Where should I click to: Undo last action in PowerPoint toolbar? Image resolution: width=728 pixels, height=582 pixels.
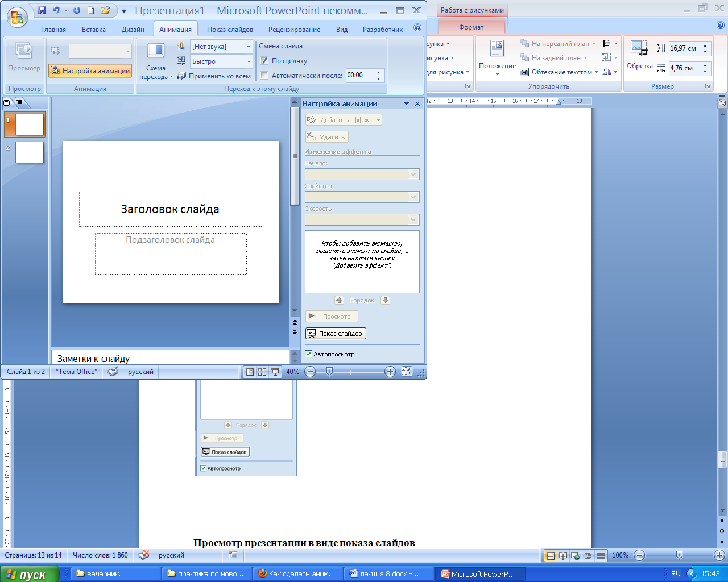coord(56,10)
